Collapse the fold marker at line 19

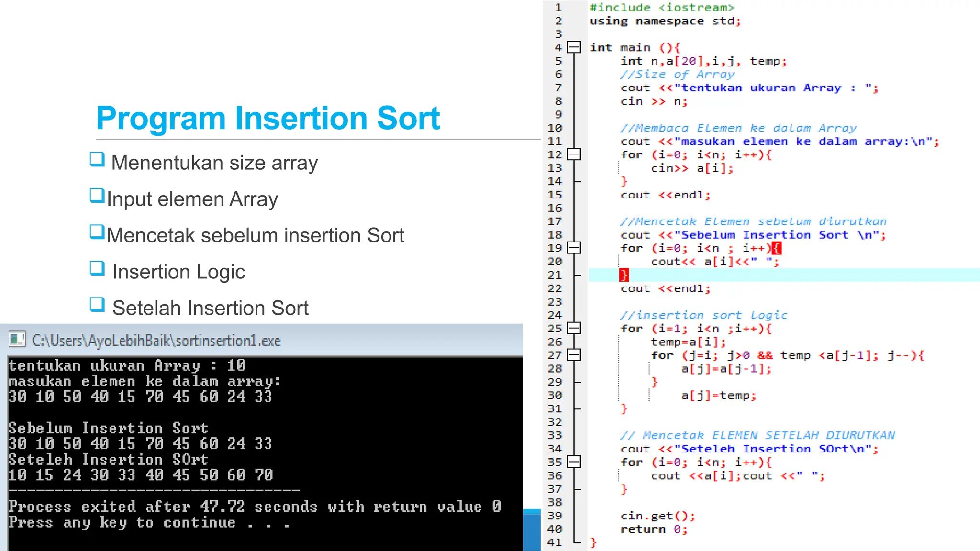574,248
